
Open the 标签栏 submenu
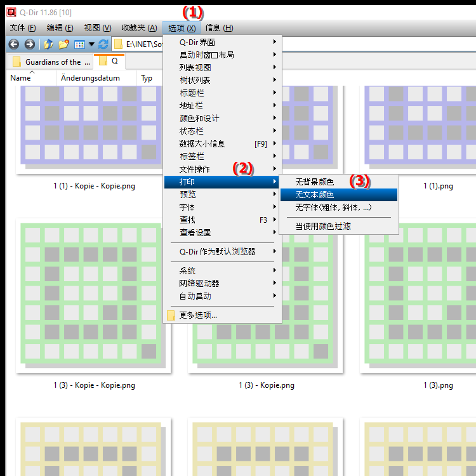pyautogui.click(x=223, y=156)
